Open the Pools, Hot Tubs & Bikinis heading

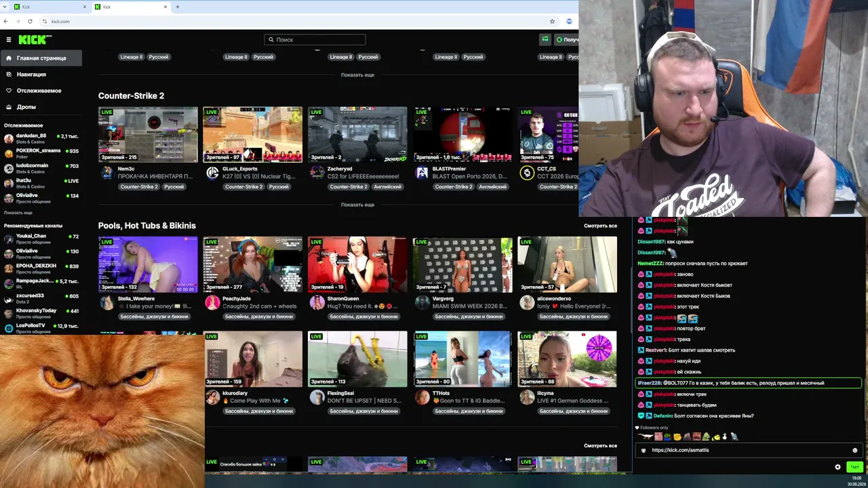146,226
